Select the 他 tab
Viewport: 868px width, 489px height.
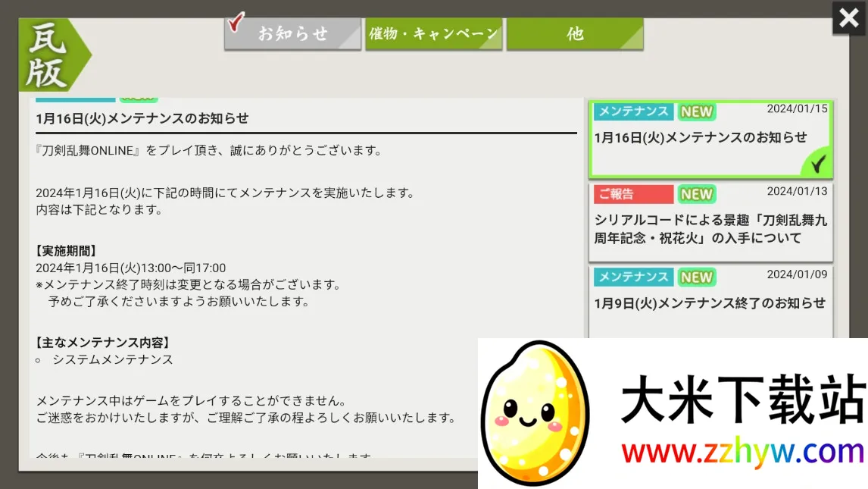[x=575, y=34]
